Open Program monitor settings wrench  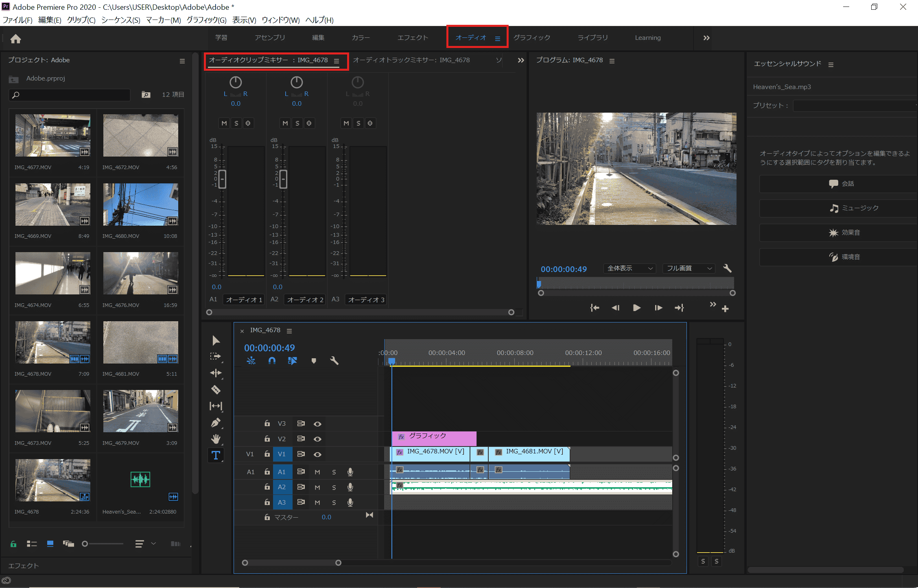pos(728,268)
